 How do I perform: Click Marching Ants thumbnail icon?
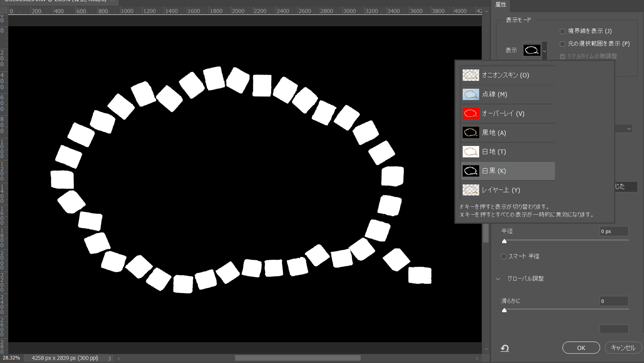[x=471, y=94]
